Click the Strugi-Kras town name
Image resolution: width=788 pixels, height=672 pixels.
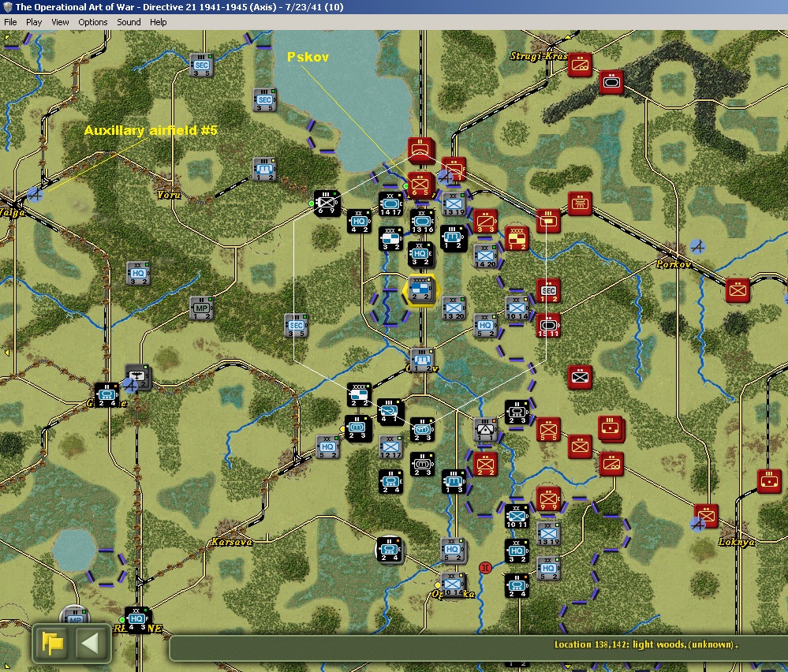click(x=538, y=56)
